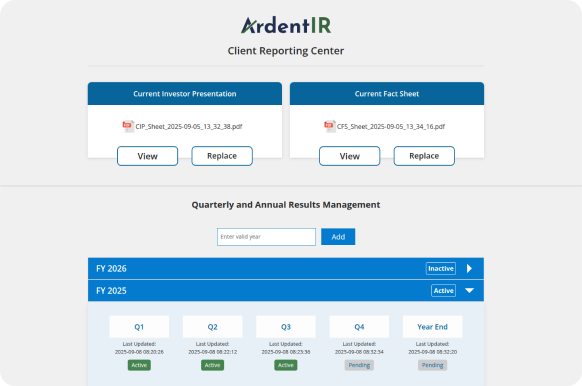Viewport: 582px width, 386px height.
Task: Open the Q2 results card
Action: tap(212, 327)
